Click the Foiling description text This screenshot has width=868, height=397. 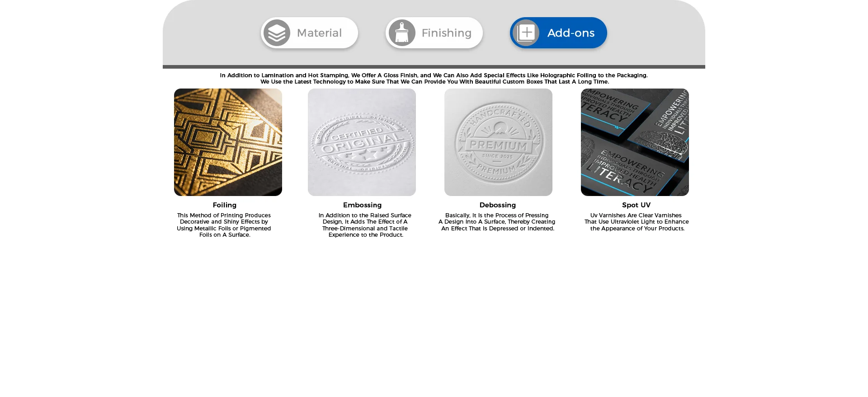coord(224,225)
